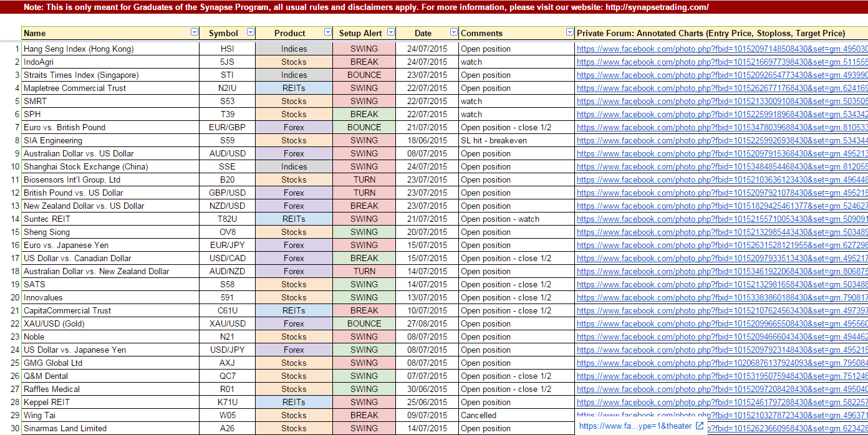
Task: Click the open-in-new-tab icon in link preview
Action: [700, 426]
